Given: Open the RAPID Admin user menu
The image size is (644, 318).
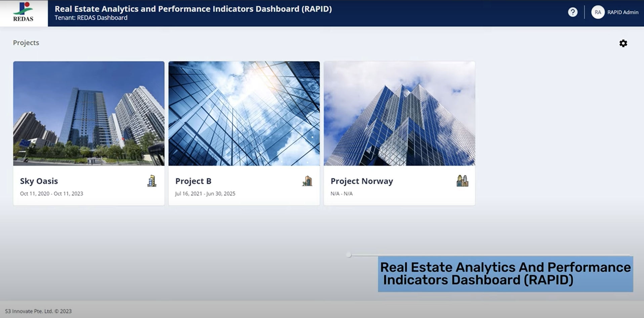Looking at the screenshot, I should pyautogui.click(x=622, y=12).
